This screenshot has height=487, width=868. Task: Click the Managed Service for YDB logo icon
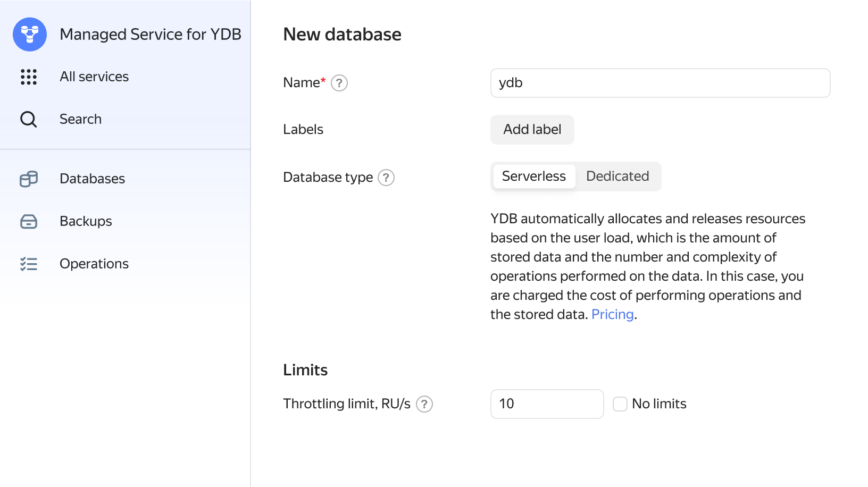click(30, 35)
